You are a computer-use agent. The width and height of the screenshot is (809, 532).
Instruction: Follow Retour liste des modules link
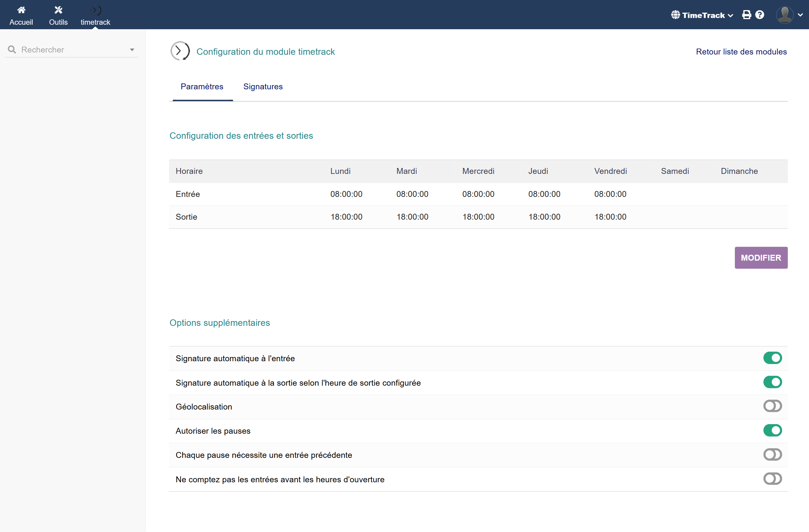coord(741,52)
